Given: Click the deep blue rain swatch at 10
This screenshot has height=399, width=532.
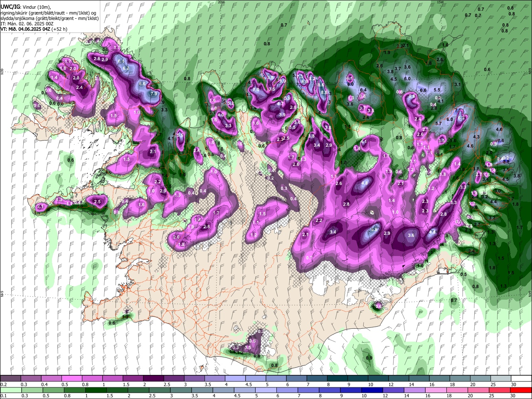Looking at the screenshot, I should (x=372, y=390).
